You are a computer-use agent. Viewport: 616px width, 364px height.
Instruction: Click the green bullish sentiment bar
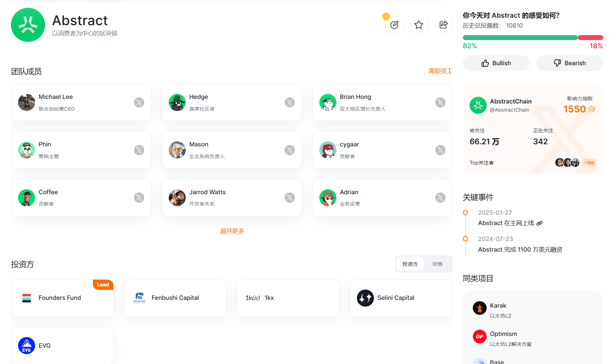pos(520,38)
